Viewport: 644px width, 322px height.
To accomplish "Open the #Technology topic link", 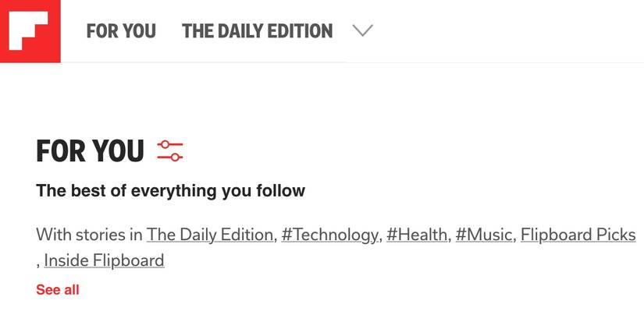I will point(329,235).
